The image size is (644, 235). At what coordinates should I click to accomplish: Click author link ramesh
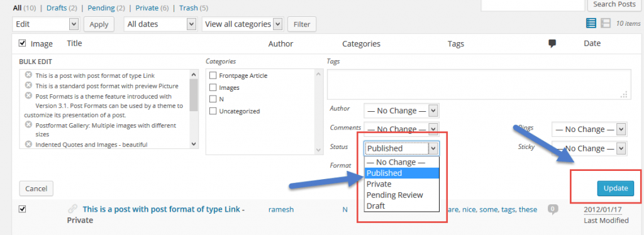281,209
